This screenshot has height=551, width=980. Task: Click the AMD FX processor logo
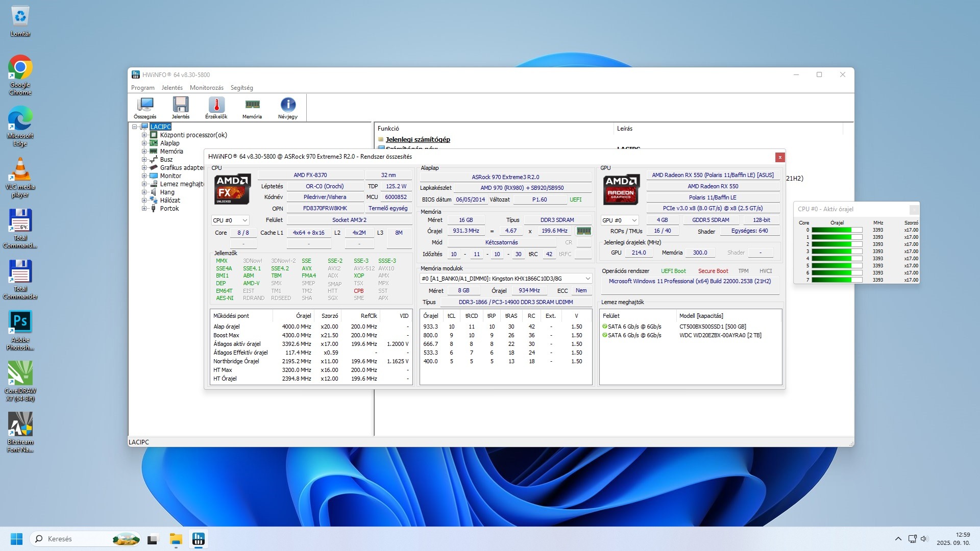pyautogui.click(x=232, y=189)
